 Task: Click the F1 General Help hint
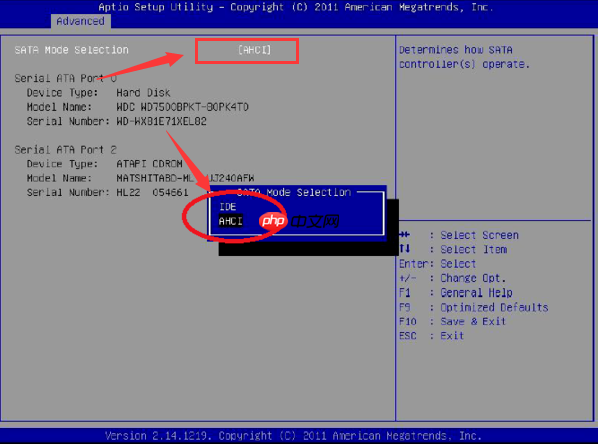point(456,293)
